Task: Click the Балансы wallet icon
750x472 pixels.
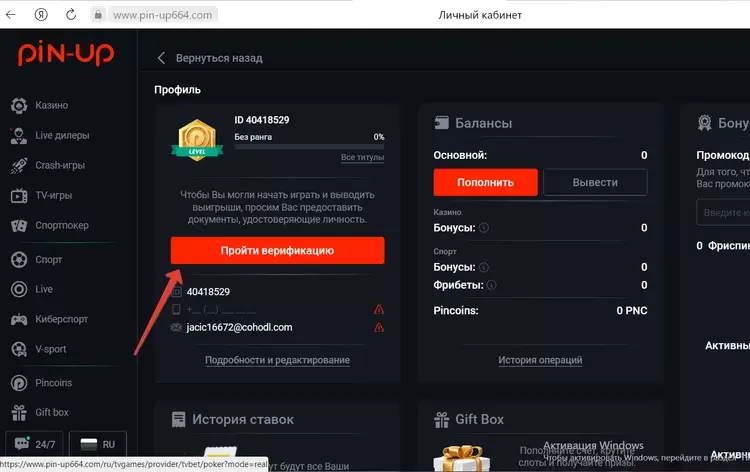Action: [x=441, y=123]
